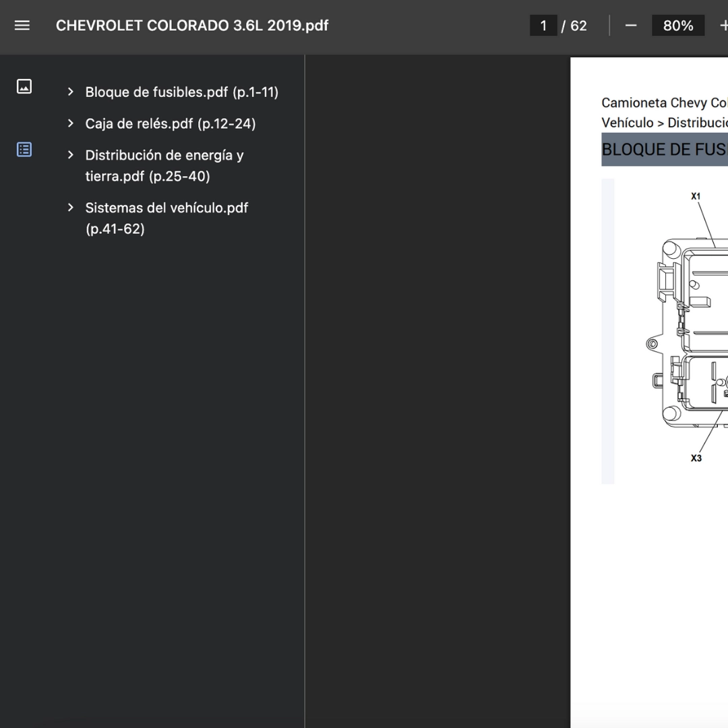728x728 pixels.
Task: Expand the Bloque de fusibles.pdf chevron
Action: pyautogui.click(x=70, y=92)
